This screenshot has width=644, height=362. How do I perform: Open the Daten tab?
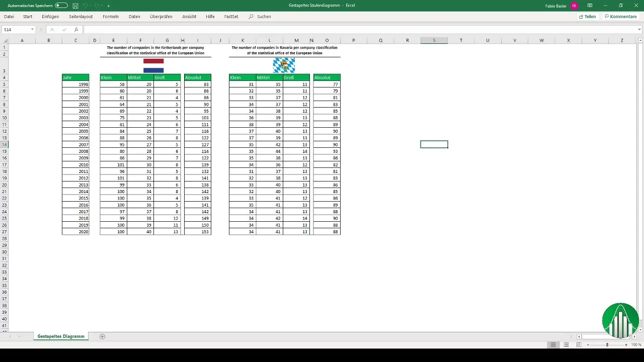tap(134, 17)
